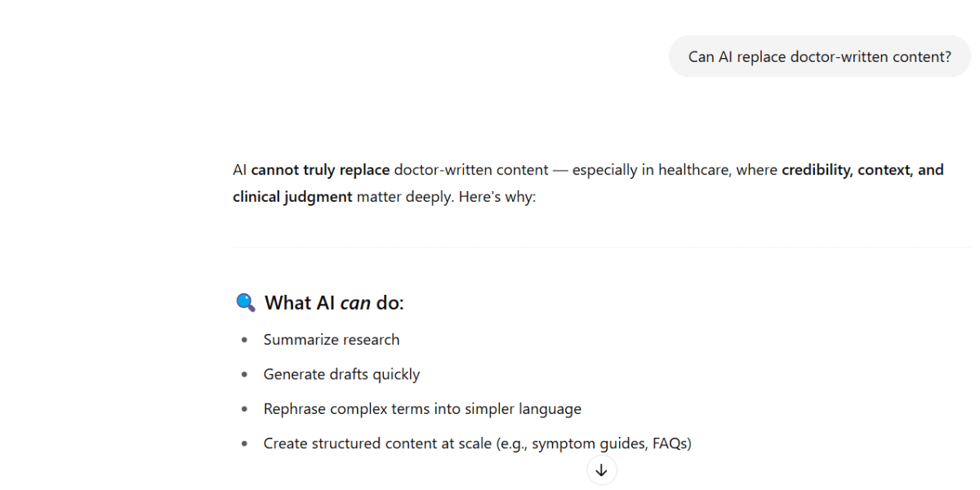Select the bullet 'Summarize research'

click(x=332, y=339)
